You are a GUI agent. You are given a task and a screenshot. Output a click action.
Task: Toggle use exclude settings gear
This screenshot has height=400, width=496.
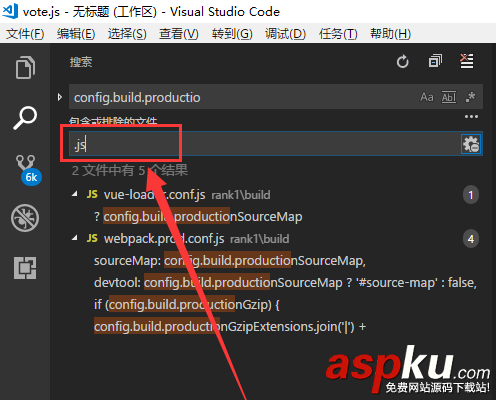pyautogui.click(x=471, y=144)
